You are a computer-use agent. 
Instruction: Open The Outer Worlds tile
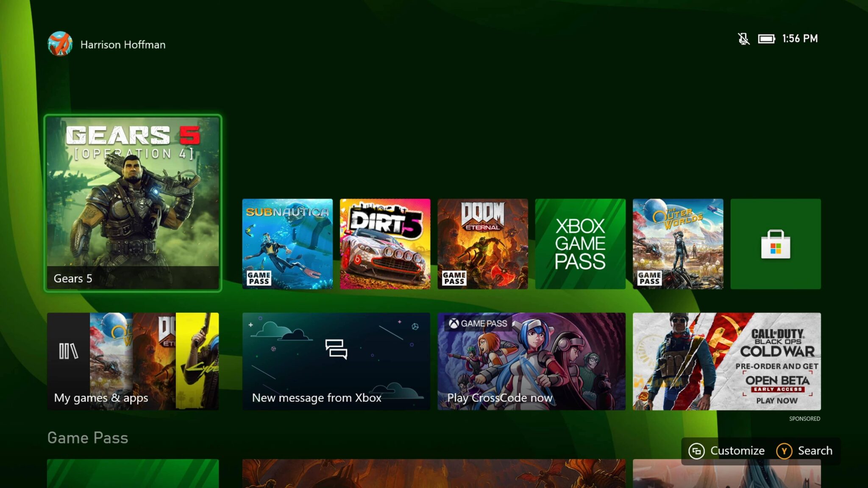click(x=678, y=244)
